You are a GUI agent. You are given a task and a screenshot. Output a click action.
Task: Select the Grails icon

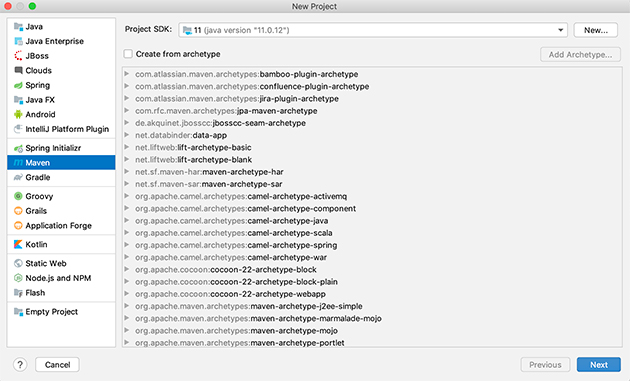point(18,211)
